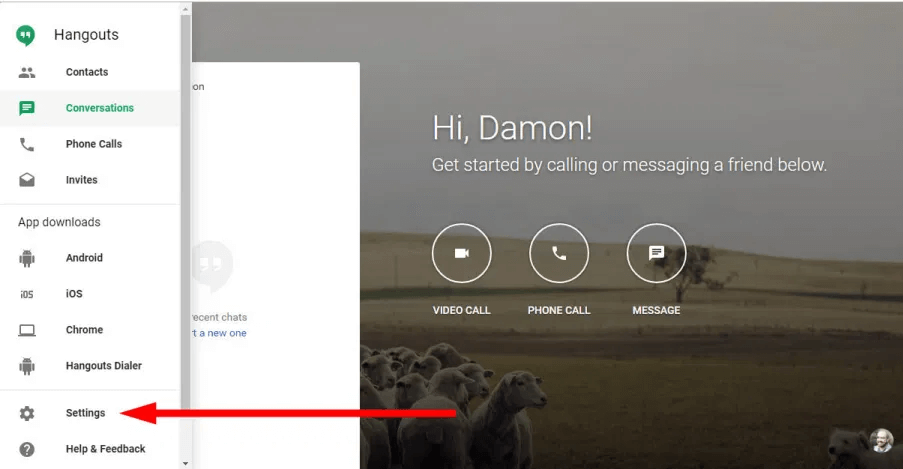Select Conversations in the sidebar

pos(90,108)
